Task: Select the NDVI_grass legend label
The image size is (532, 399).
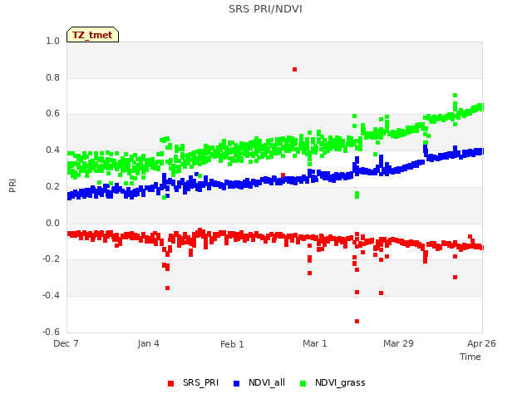Action: pyautogui.click(x=340, y=382)
